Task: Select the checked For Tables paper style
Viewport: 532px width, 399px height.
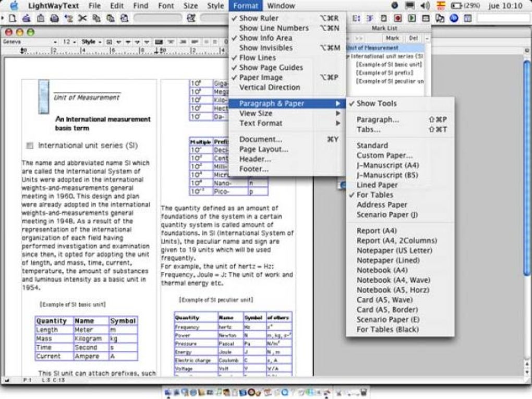Action: [400, 195]
